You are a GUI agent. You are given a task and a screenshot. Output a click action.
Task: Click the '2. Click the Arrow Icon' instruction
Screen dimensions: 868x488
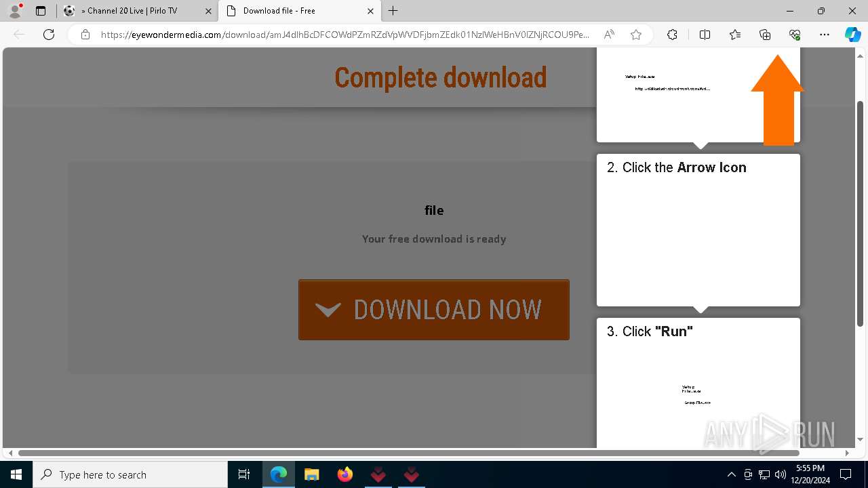click(677, 167)
